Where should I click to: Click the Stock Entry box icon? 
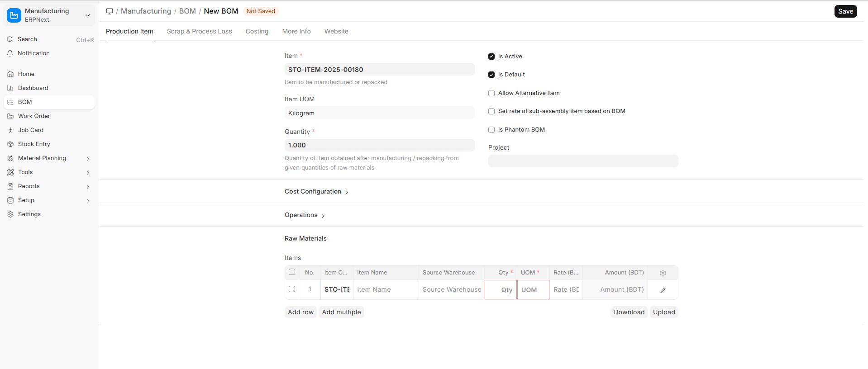10,144
